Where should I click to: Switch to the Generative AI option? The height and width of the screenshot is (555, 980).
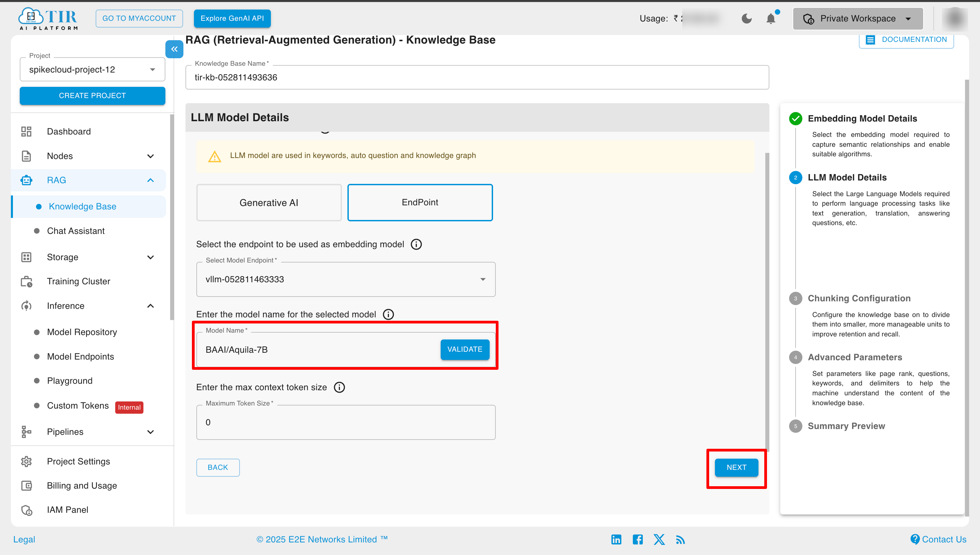268,202
